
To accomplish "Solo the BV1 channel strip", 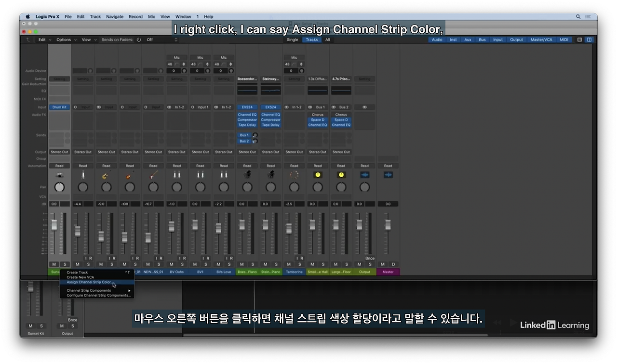I will tap(206, 264).
